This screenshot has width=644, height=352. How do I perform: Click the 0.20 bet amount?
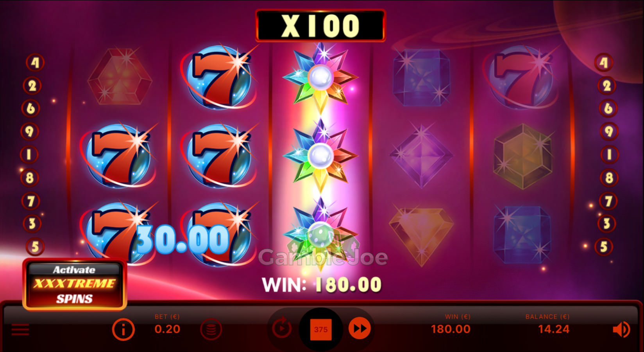tap(167, 329)
